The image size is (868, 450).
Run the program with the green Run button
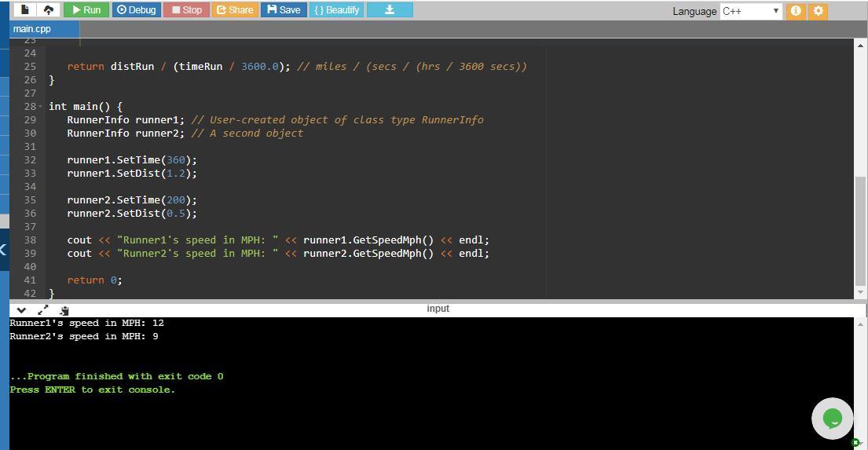pyautogui.click(x=86, y=10)
